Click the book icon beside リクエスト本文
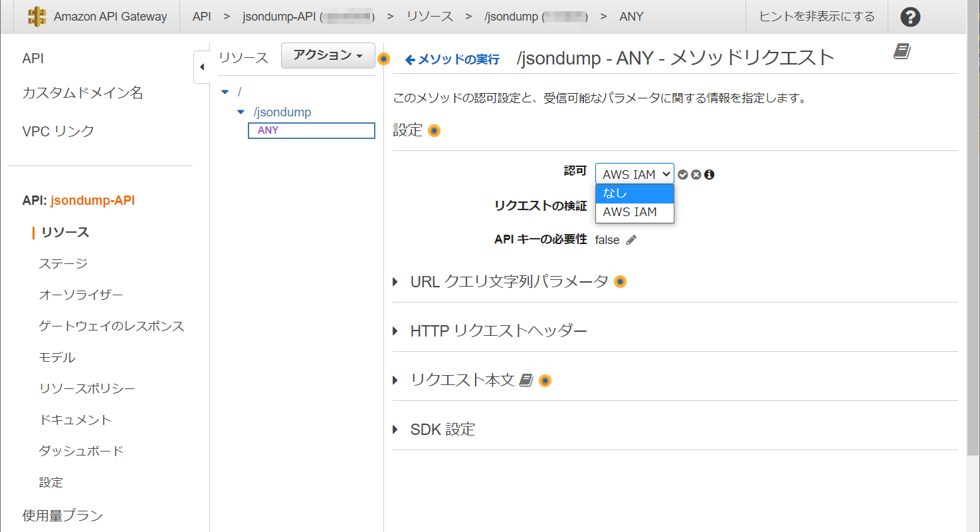 pos(526,380)
